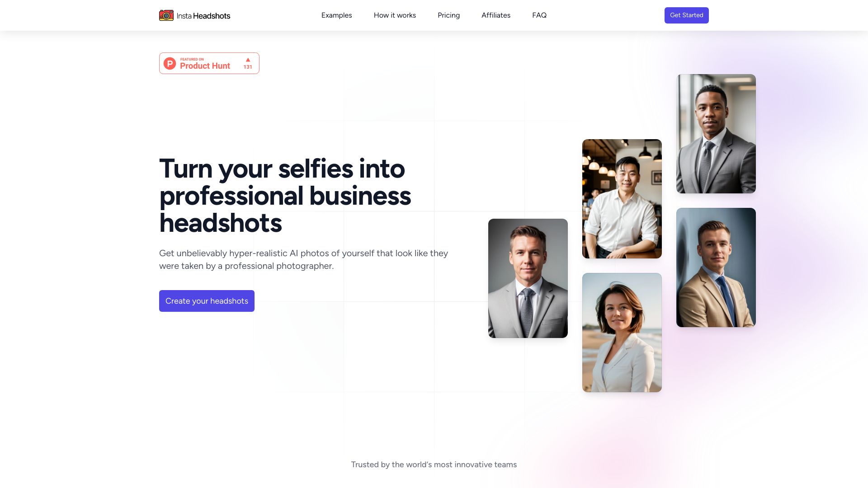Click the InstaHeadshots brand name text
The height and width of the screenshot is (488, 868).
[203, 15]
